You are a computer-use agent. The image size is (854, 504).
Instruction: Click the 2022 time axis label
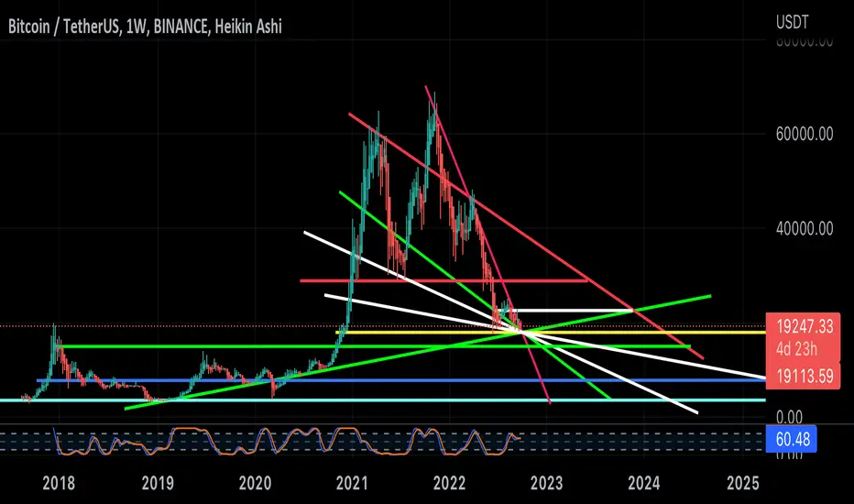(449, 483)
